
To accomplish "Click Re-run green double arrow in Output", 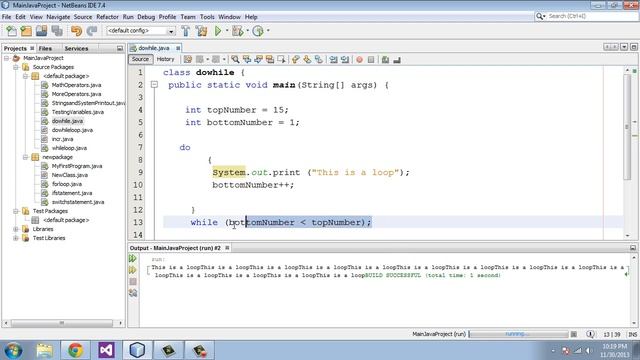I will click(x=133, y=258).
